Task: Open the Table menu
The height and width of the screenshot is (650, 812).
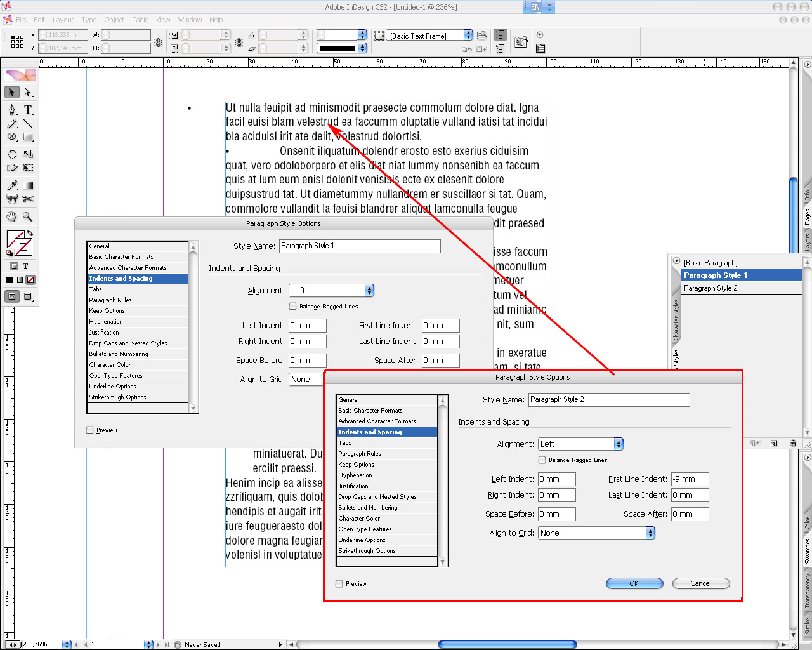Action: (140, 20)
